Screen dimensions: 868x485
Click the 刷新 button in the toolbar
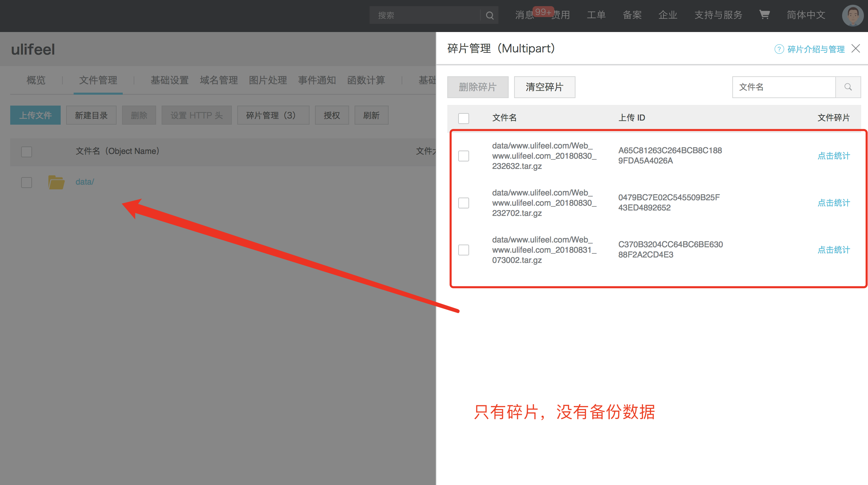click(371, 115)
